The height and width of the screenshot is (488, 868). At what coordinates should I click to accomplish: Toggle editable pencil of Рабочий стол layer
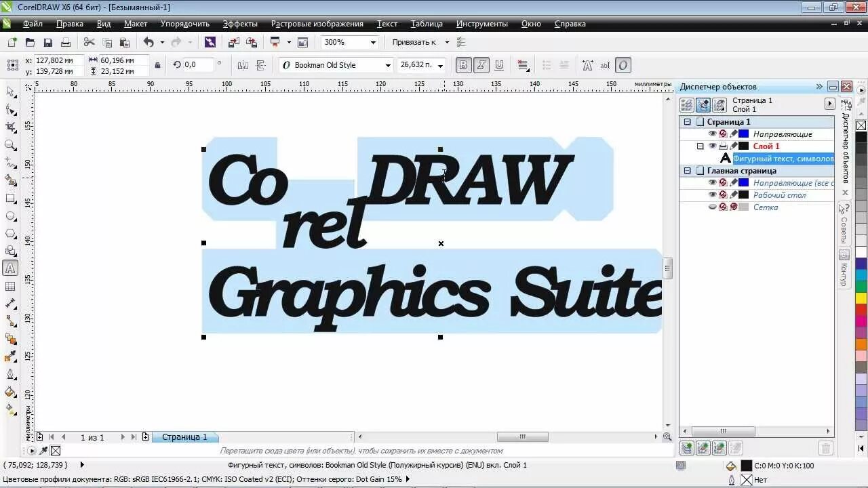point(733,195)
